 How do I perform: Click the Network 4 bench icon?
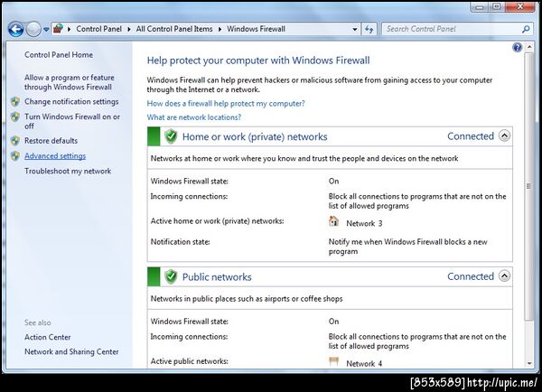[333, 361]
